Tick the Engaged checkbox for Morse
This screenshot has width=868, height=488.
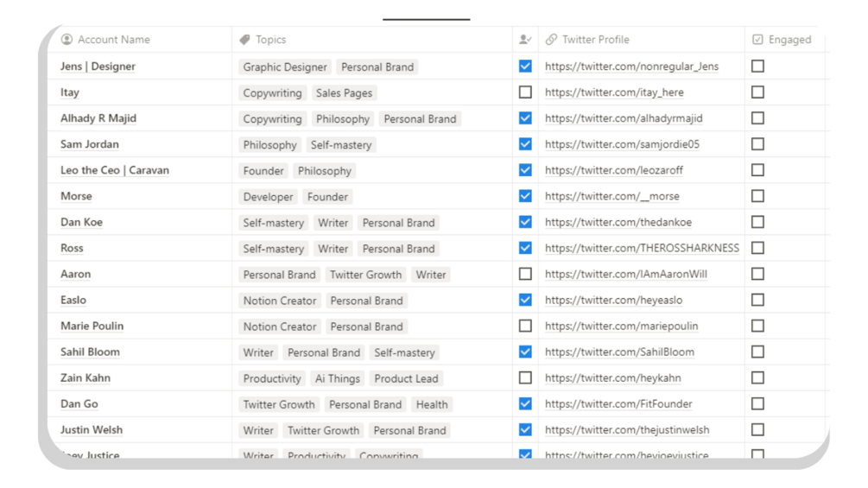pyautogui.click(x=757, y=196)
